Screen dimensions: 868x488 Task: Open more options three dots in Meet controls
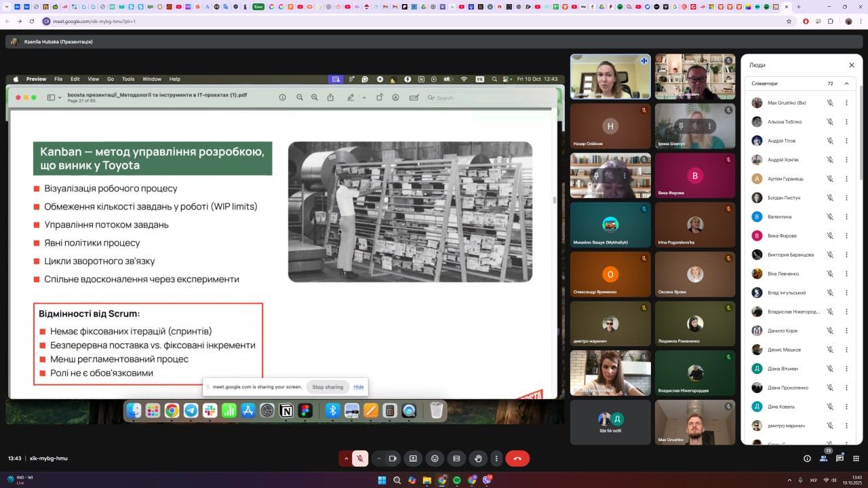(x=497, y=458)
